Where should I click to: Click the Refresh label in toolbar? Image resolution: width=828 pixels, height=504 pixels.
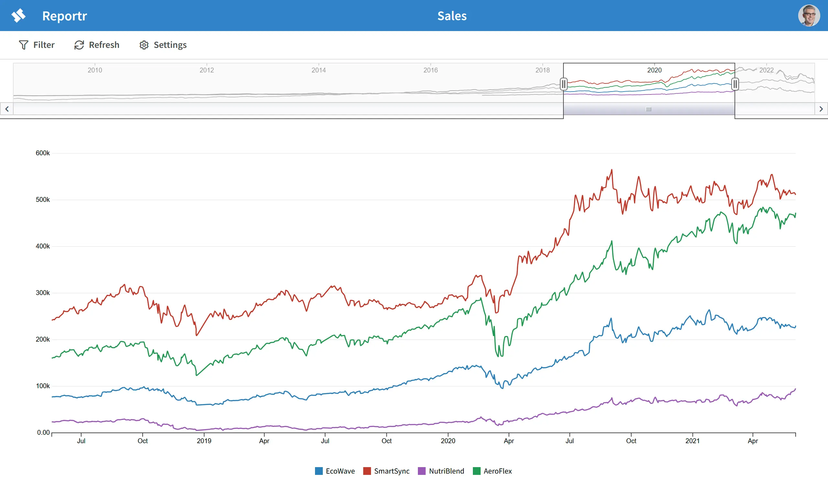[104, 45]
